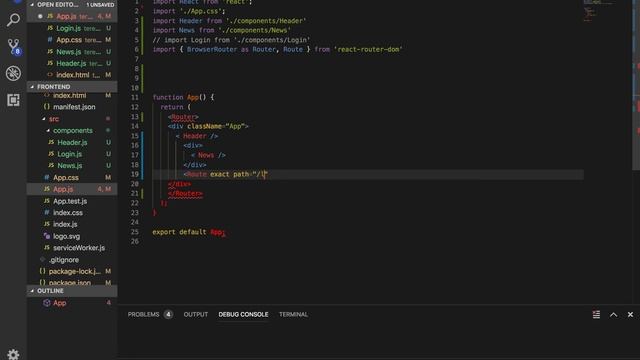Select the Debug Console tab
Screen dimensions: 640x360
[x=243, y=314]
